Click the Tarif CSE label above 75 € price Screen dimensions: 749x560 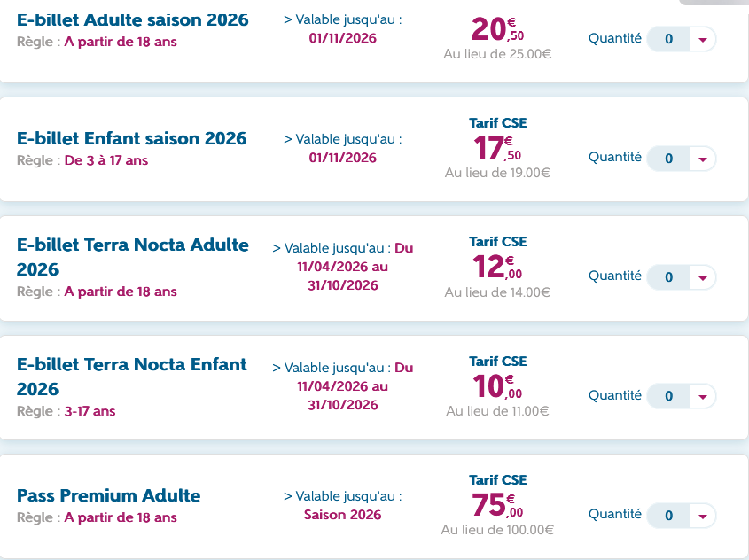pyautogui.click(x=497, y=480)
